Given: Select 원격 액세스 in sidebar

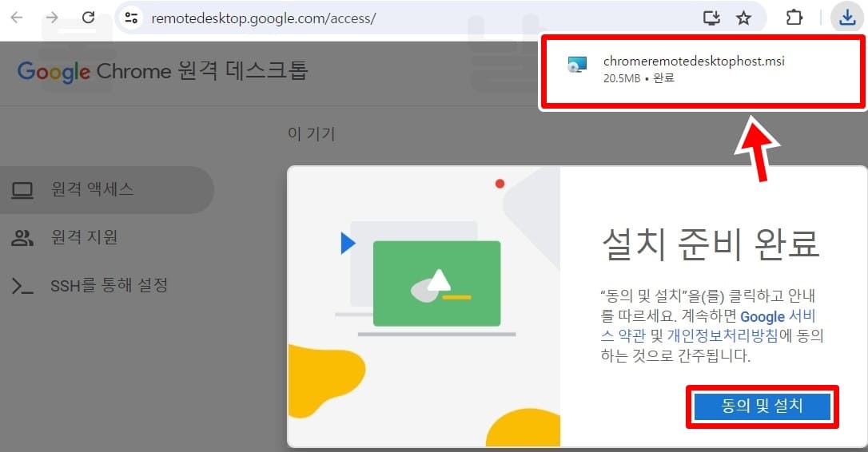Looking at the screenshot, I should [106, 190].
